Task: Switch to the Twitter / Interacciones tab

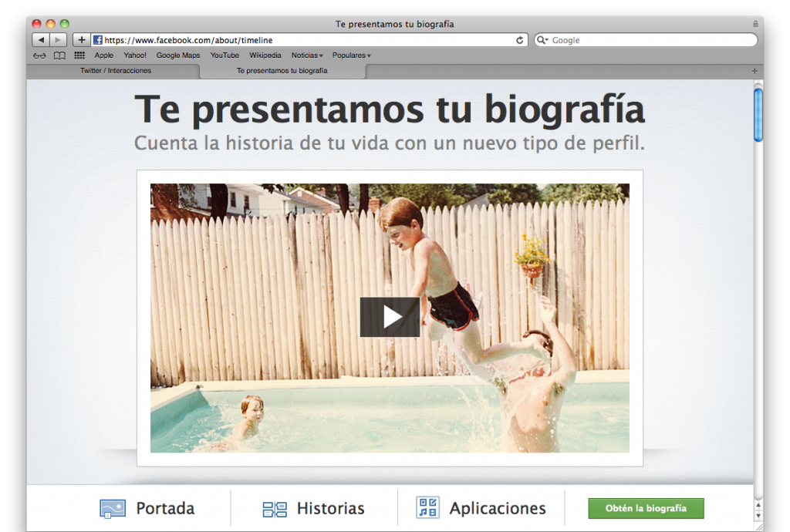Action: coord(116,71)
